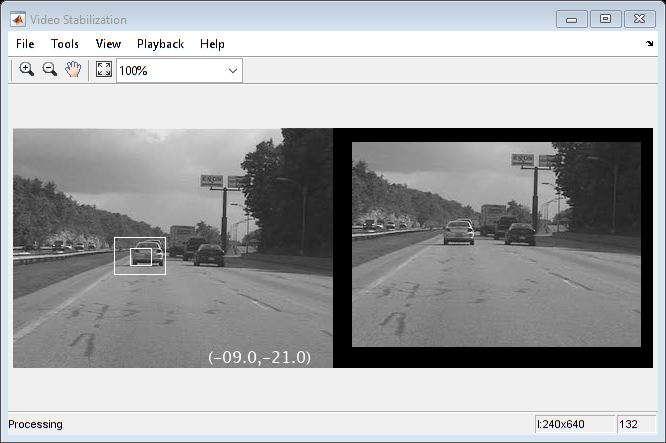Select the Zoom Out magnifier tool
Screen dimensions: 666x443
tap(50, 69)
